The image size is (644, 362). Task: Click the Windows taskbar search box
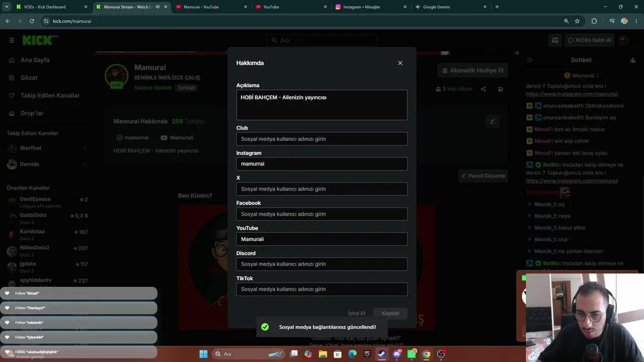(x=249, y=354)
